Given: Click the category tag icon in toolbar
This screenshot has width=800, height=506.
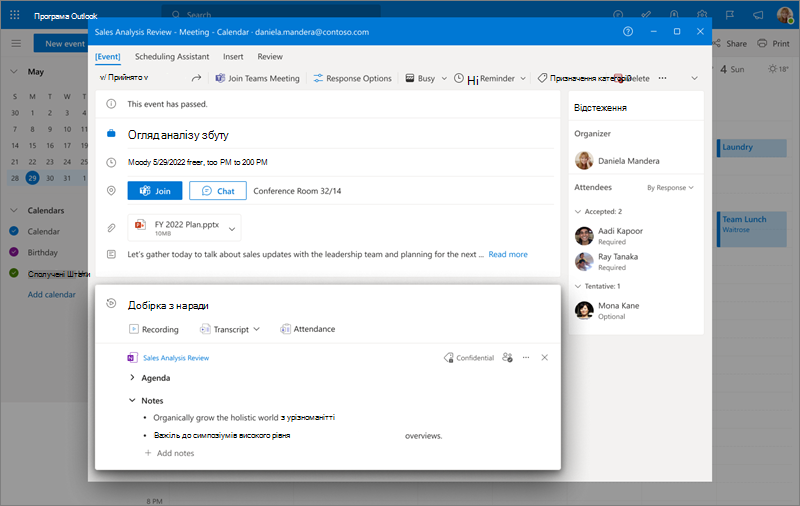Looking at the screenshot, I should pyautogui.click(x=542, y=78).
